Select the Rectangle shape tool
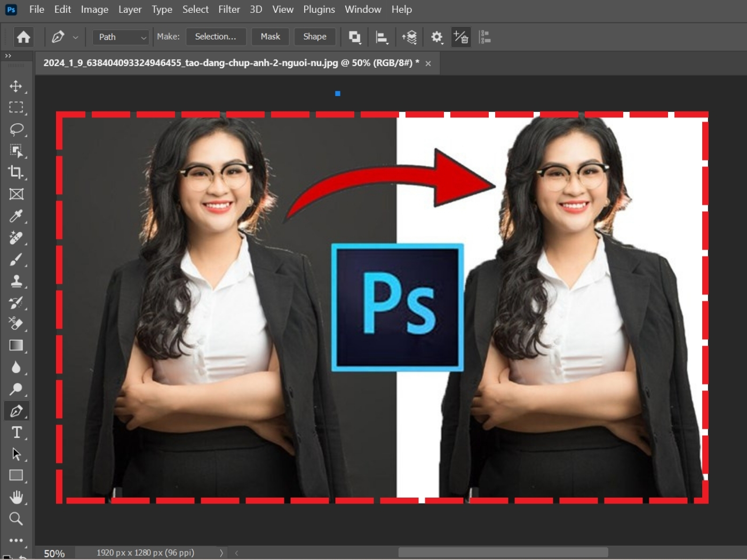This screenshot has height=560, width=747. pos(16,475)
